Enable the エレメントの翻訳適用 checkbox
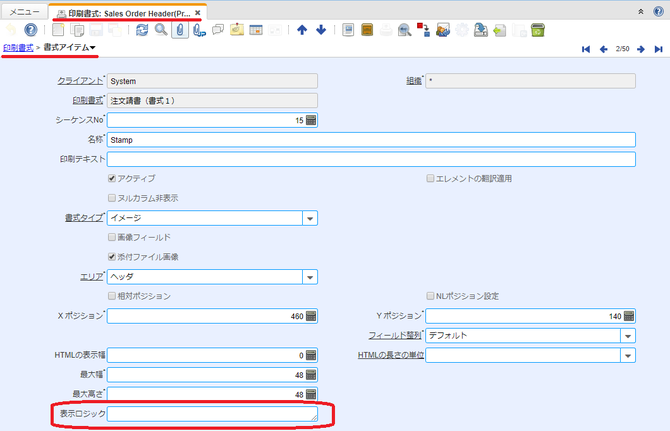 point(430,178)
